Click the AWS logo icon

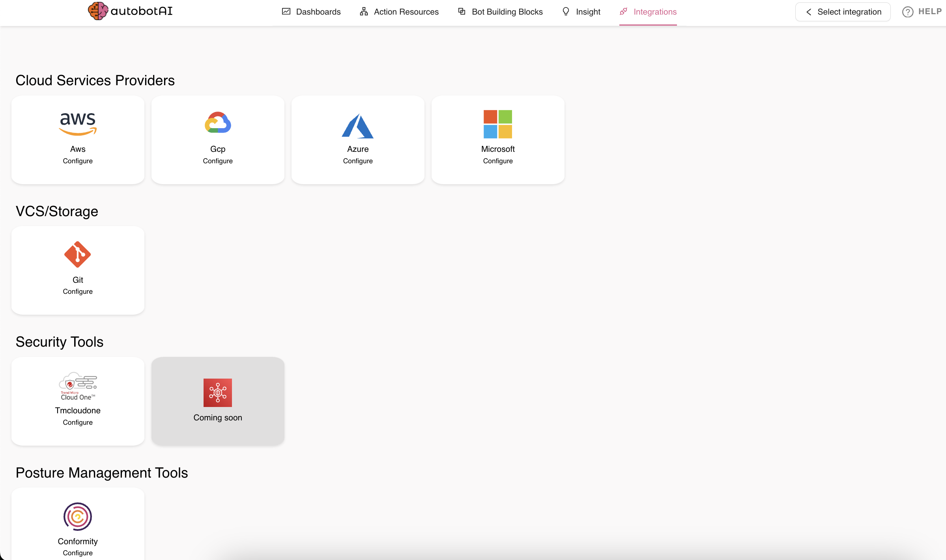click(x=78, y=124)
